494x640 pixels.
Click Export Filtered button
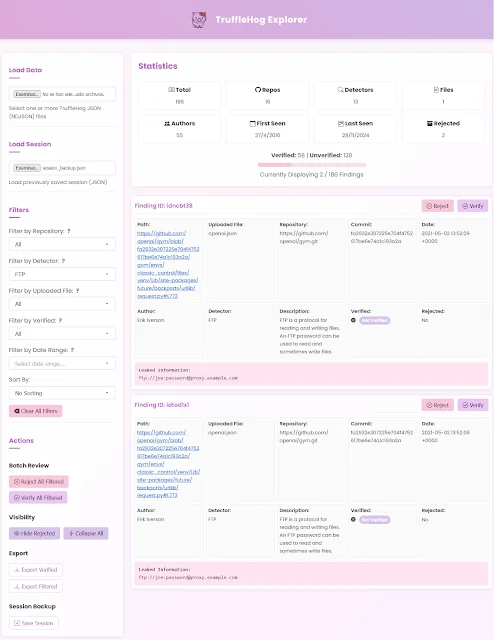tap(36, 587)
